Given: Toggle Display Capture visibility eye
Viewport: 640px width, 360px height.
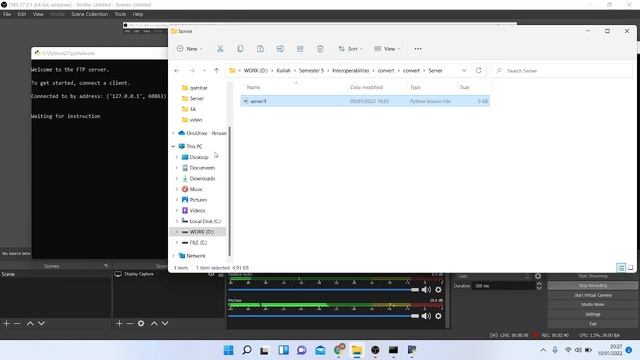Looking at the screenshot, I should 211,274.
